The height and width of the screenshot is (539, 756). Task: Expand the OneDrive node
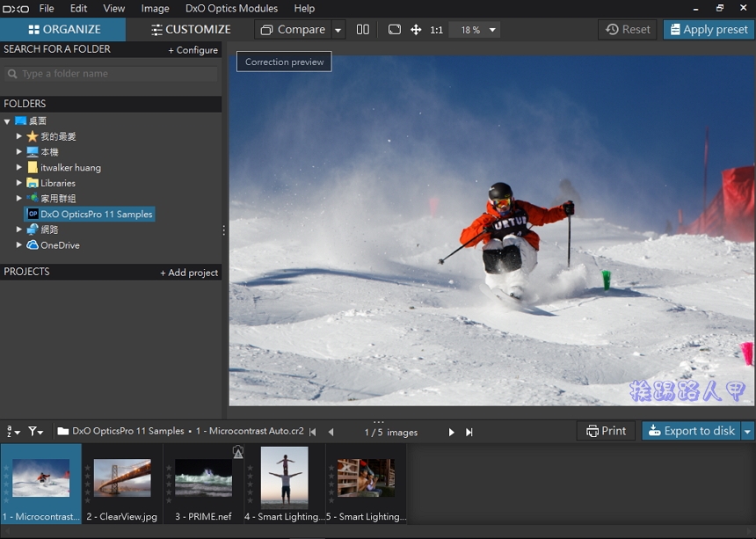(x=18, y=244)
